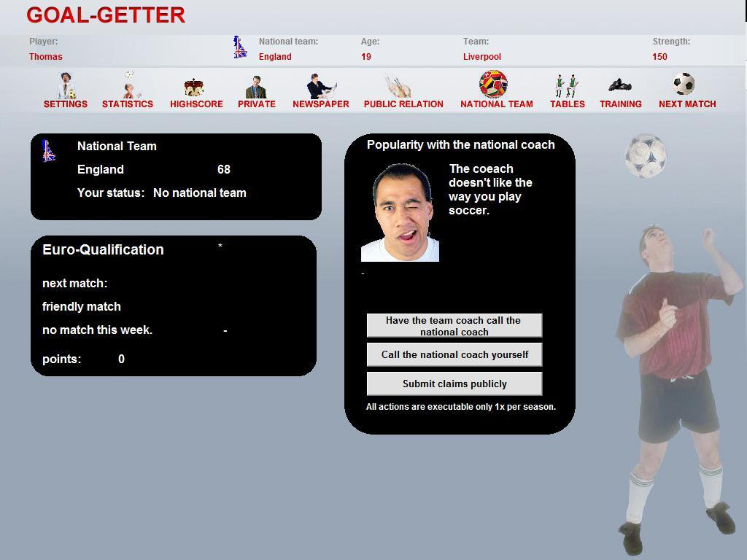
Task: Click the national team value England in header
Action: tap(275, 57)
